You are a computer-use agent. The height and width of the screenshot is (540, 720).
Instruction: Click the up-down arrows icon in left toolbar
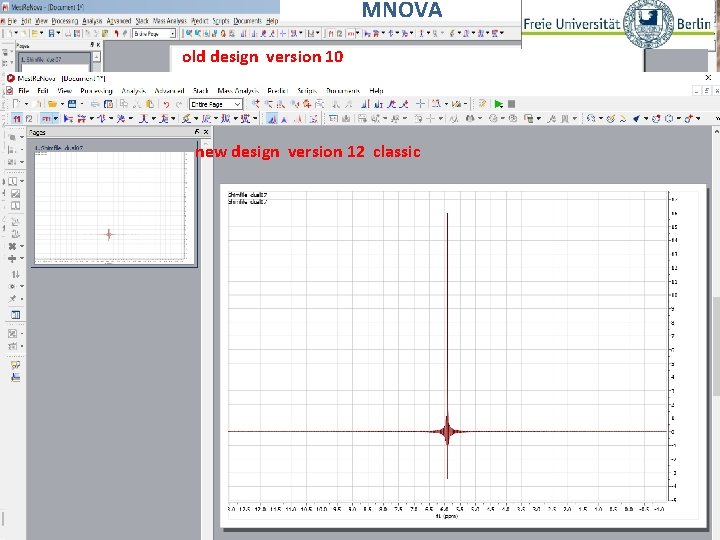[15, 275]
